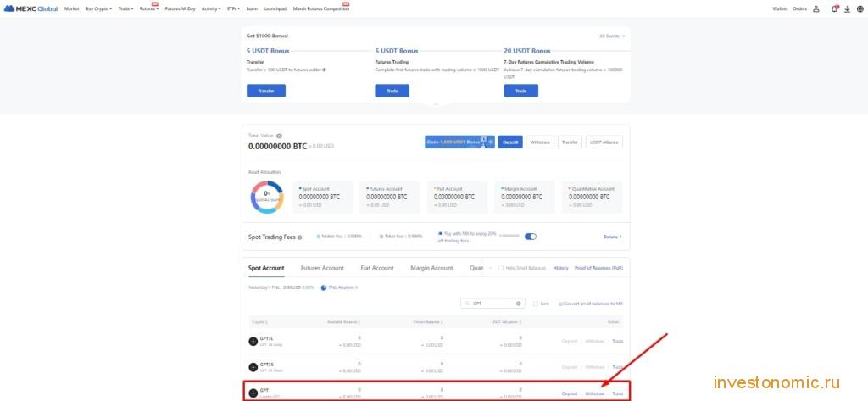Open Orders in the header
Screen dimensions: 868x401
pos(799,8)
